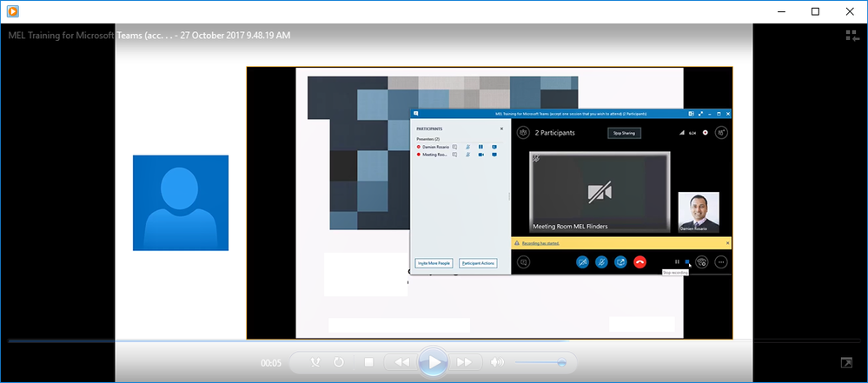Click Meeting Room's IM icon in participants
The height and width of the screenshot is (383, 868).
click(x=454, y=155)
